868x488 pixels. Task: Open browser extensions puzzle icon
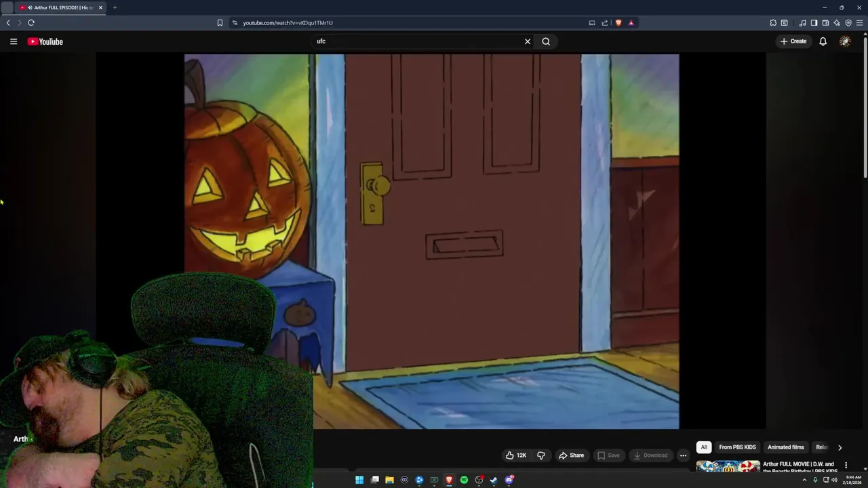coord(773,22)
